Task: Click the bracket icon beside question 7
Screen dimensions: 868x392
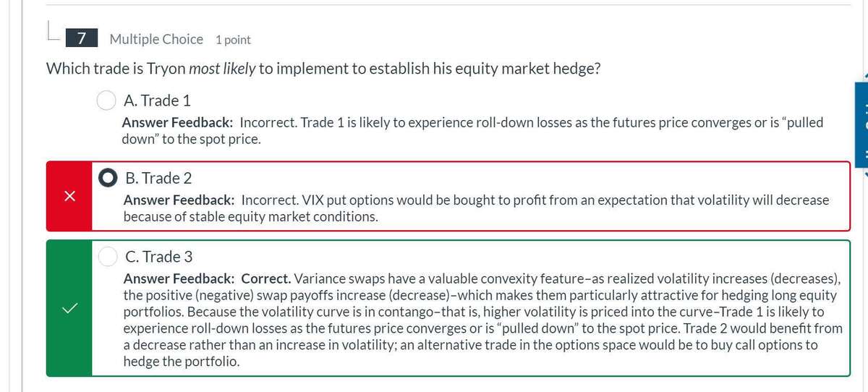Action: click(53, 33)
